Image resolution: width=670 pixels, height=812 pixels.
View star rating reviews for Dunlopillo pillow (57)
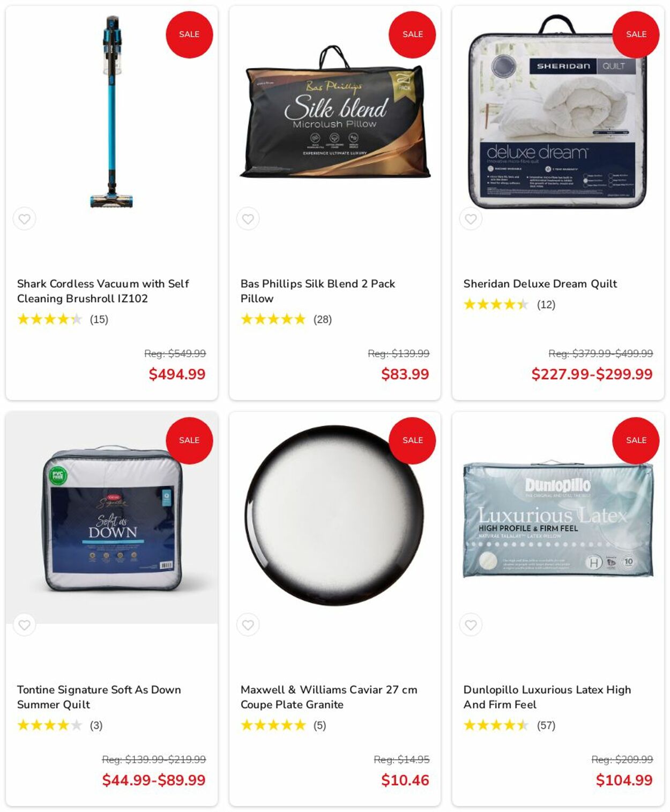click(509, 725)
